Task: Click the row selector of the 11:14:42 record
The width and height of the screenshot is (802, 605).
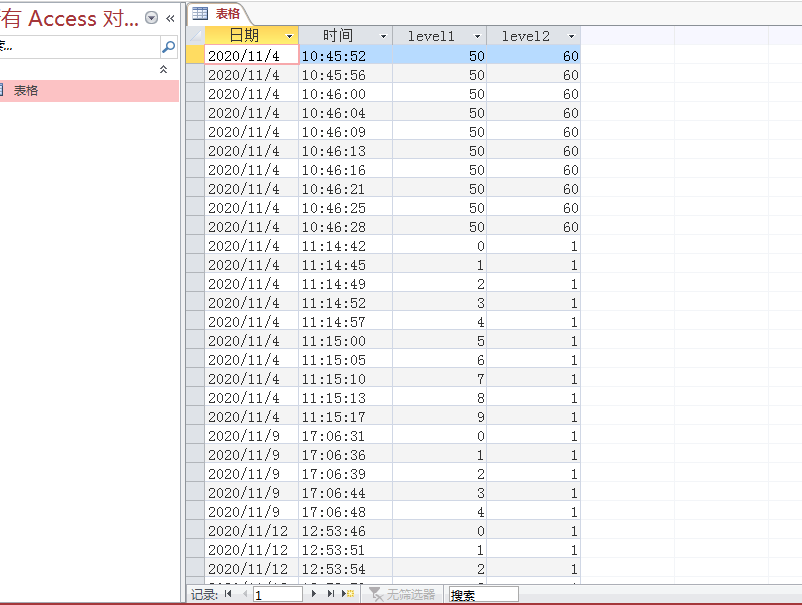Action: (195, 245)
